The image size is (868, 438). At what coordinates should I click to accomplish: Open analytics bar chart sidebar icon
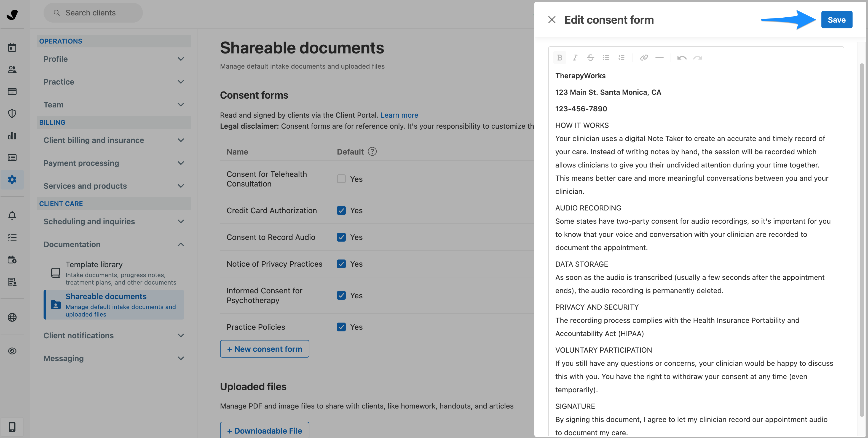pos(12,136)
